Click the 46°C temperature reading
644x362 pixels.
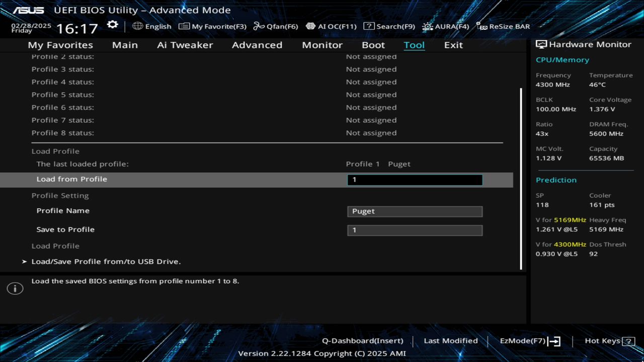point(598,84)
